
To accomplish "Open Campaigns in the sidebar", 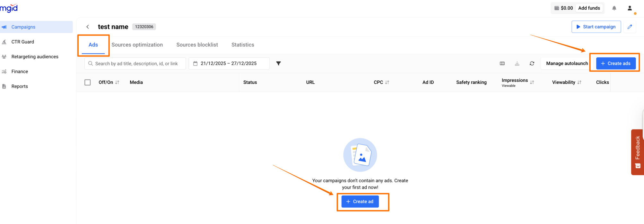I will (x=36, y=27).
